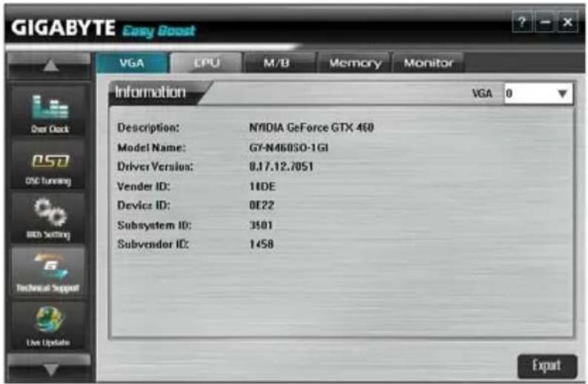The image size is (588, 384).
Task: Select Driver Version value 8.17.12.7051
Action: pyautogui.click(x=281, y=167)
